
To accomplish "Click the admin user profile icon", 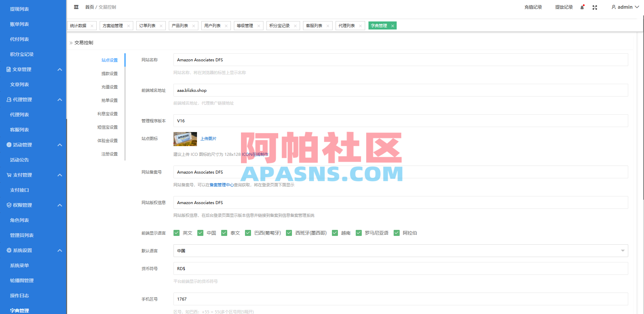I will click(613, 7).
